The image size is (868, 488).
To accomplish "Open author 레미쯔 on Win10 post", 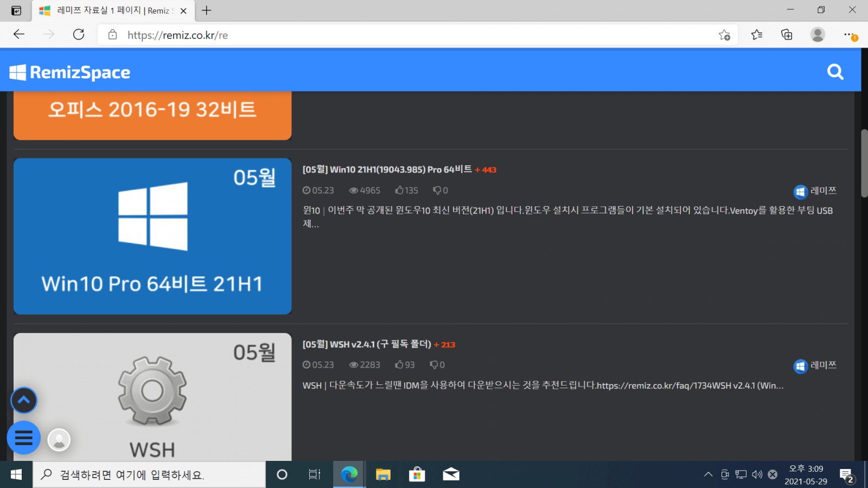I will [815, 191].
